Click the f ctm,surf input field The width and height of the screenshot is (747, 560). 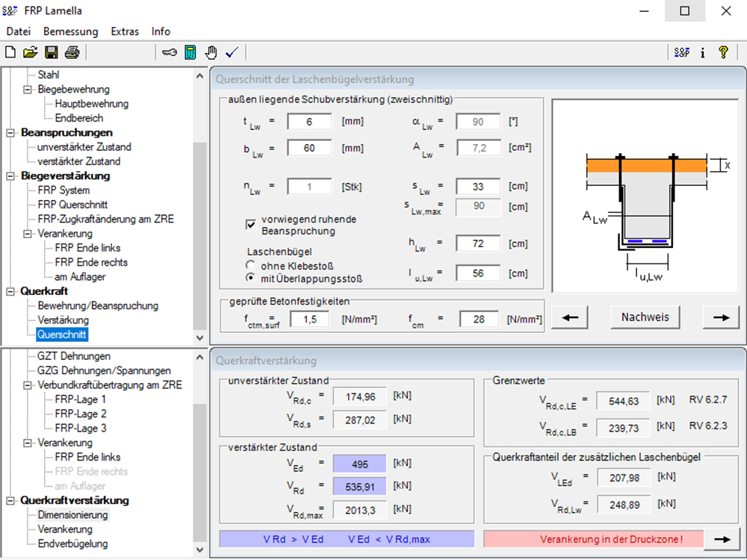[x=310, y=319]
